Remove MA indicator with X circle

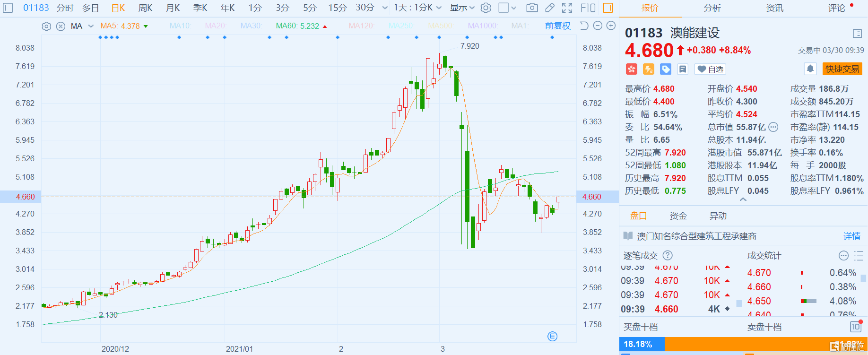(61, 26)
